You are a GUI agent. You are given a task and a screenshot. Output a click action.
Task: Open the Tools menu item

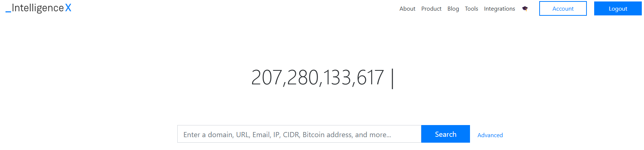coord(471,8)
